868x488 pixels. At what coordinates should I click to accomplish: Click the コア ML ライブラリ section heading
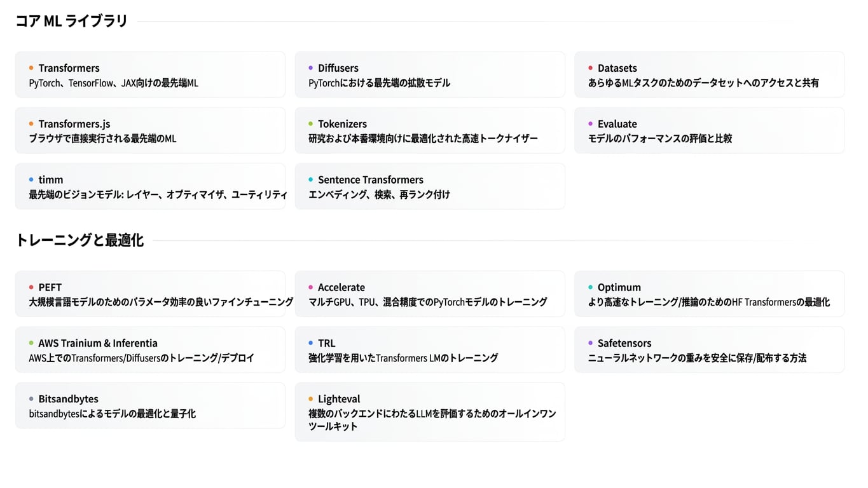coord(72,22)
